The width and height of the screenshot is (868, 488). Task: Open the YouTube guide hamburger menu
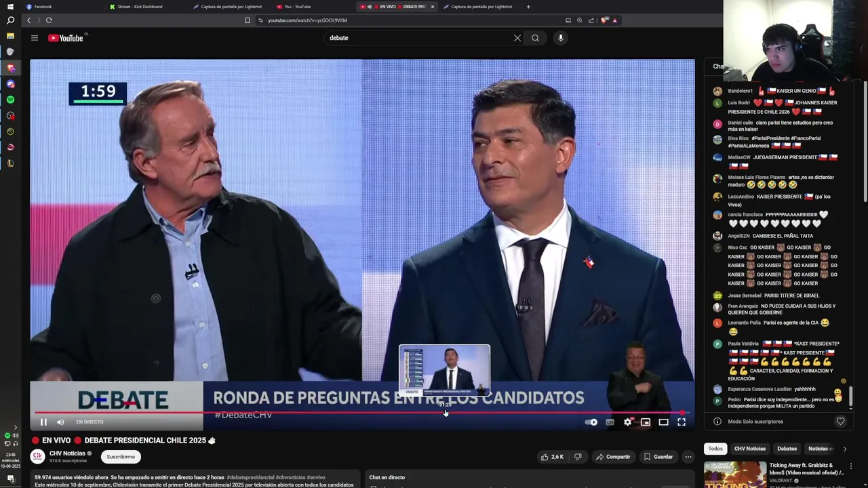click(x=34, y=38)
